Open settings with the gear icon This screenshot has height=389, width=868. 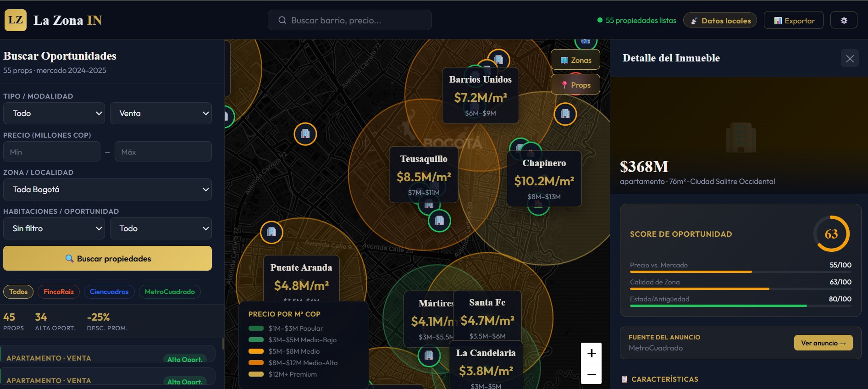pos(844,20)
